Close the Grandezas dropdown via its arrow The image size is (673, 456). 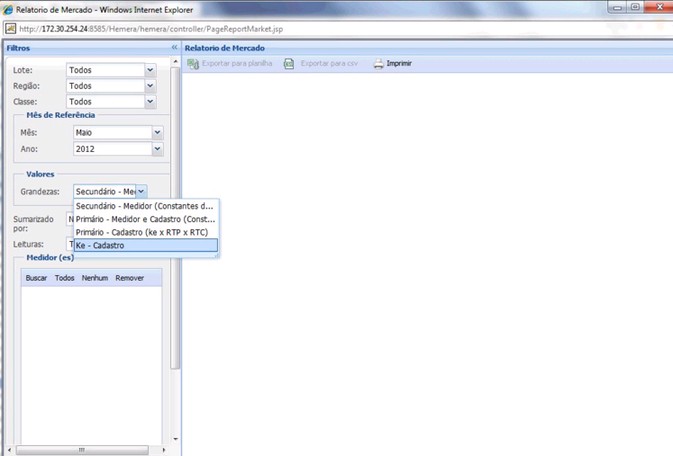click(x=141, y=191)
